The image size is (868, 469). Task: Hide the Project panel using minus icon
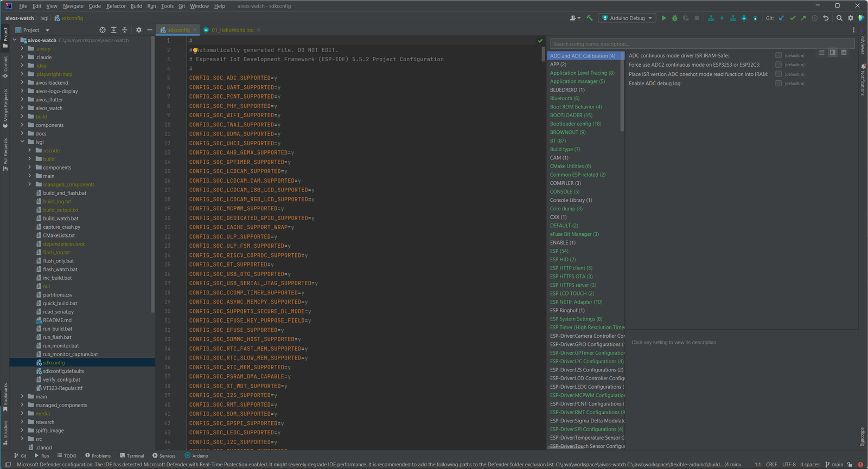pyautogui.click(x=150, y=30)
